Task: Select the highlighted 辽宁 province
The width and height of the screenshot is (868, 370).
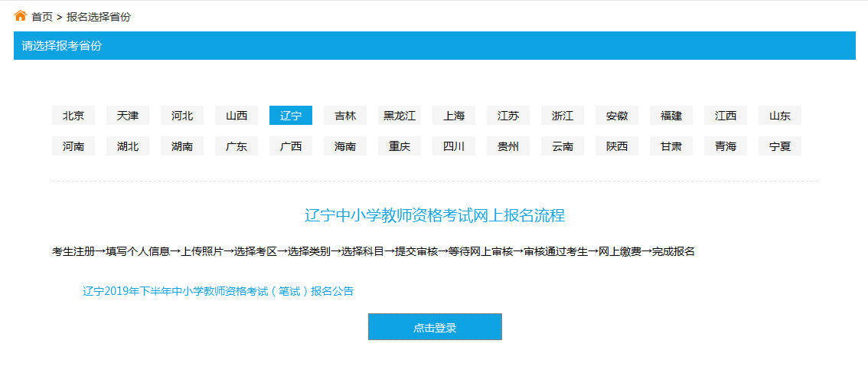Action: click(x=291, y=115)
